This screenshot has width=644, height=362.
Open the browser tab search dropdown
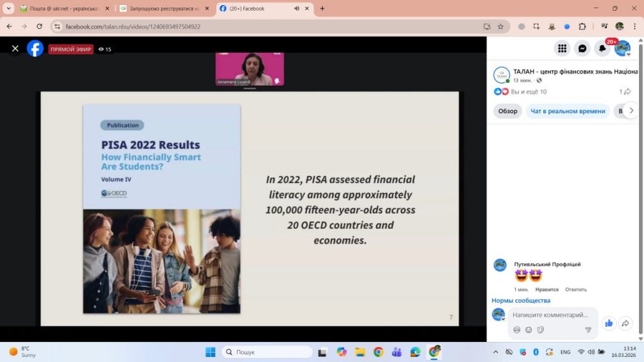click(9, 9)
